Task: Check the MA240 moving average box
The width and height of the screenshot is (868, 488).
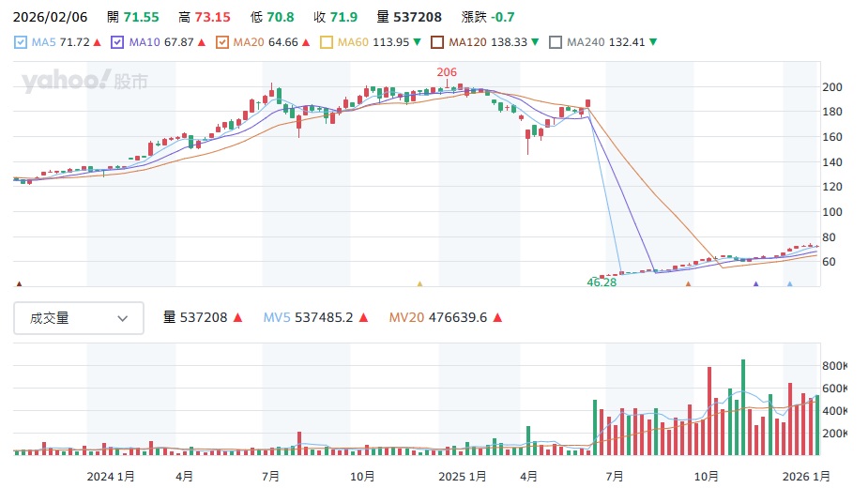Action: (x=556, y=42)
